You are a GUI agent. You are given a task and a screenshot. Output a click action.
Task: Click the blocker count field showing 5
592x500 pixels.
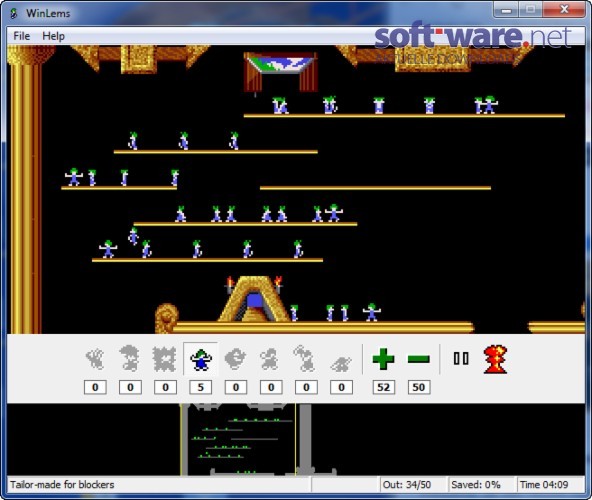pos(200,387)
